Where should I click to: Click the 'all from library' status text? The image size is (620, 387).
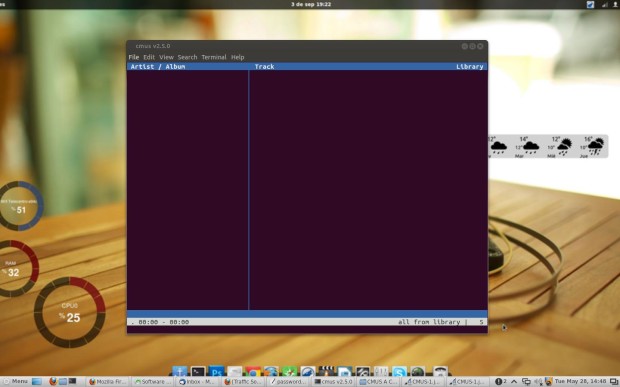(x=429, y=322)
